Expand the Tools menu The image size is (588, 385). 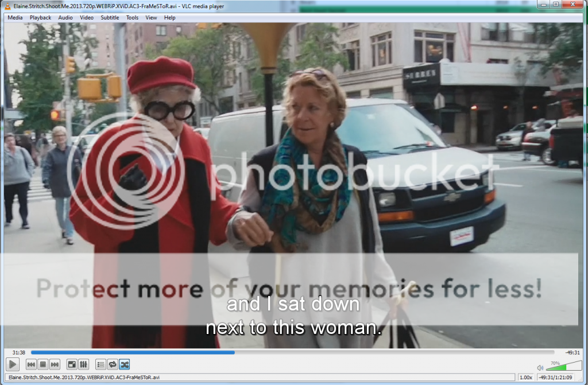point(132,18)
